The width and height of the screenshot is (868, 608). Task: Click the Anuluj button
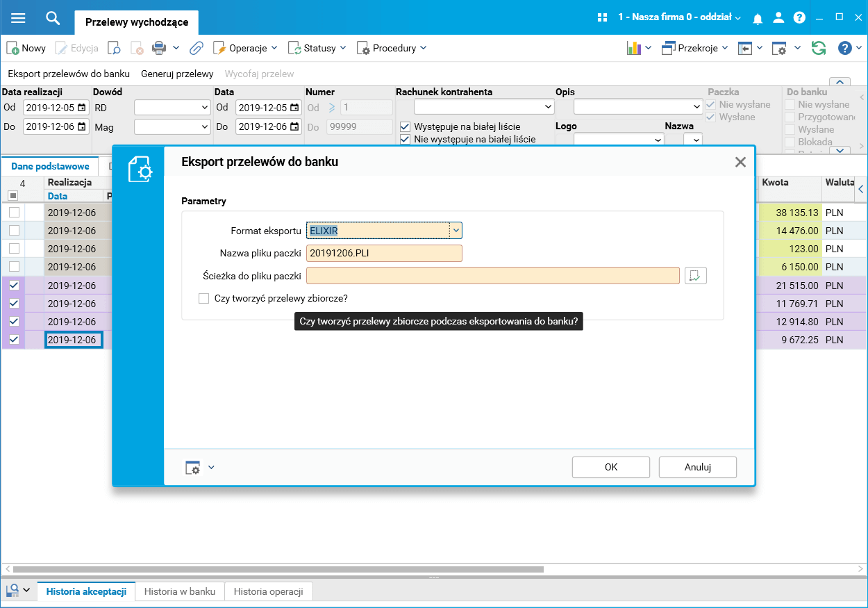click(x=698, y=467)
